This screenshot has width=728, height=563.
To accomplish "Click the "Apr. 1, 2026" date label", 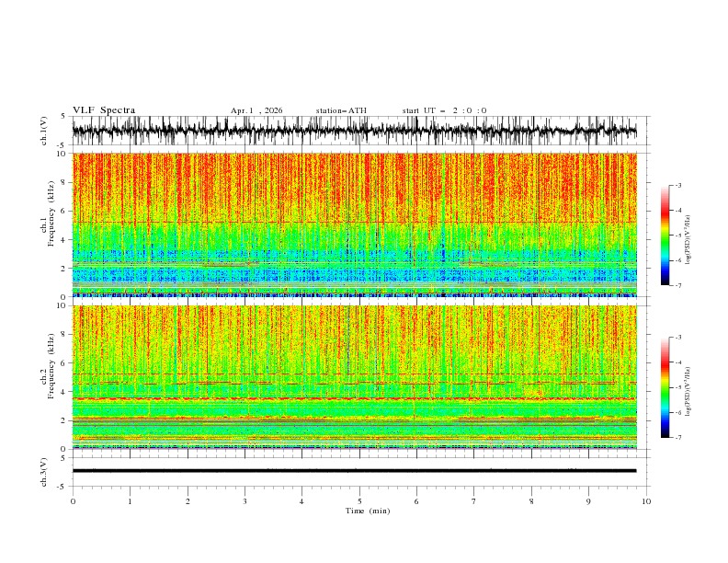I will [256, 110].
